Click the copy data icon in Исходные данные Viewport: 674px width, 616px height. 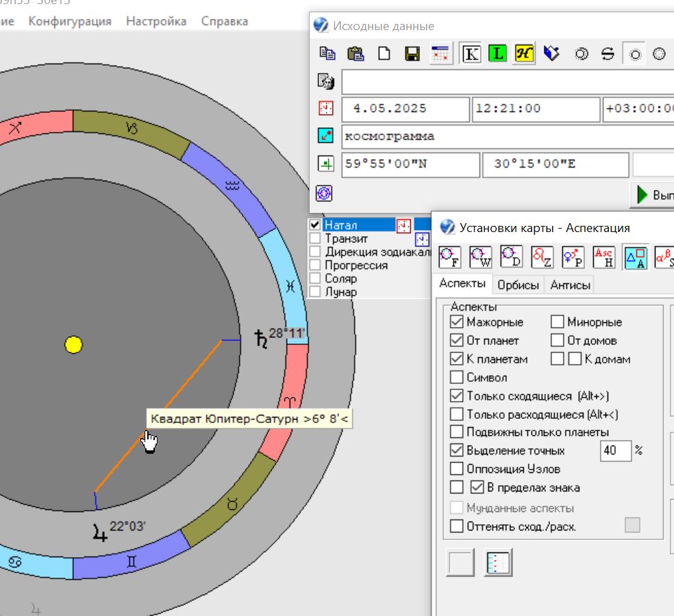point(327,53)
